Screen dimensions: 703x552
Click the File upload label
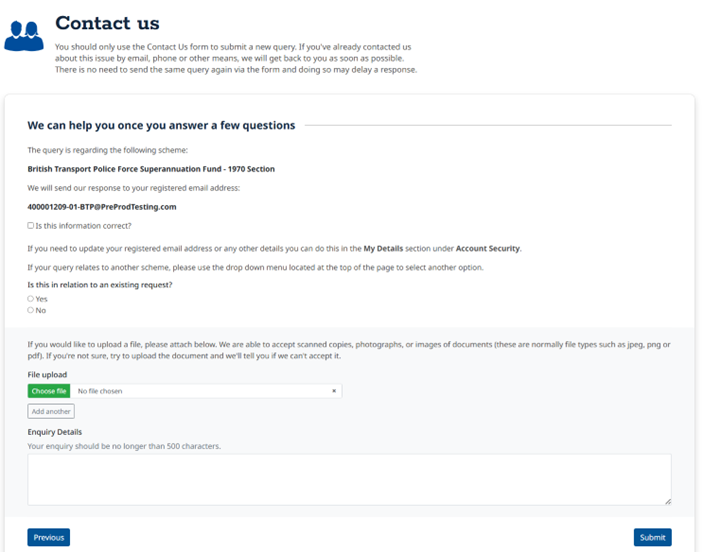click(47, 375)
